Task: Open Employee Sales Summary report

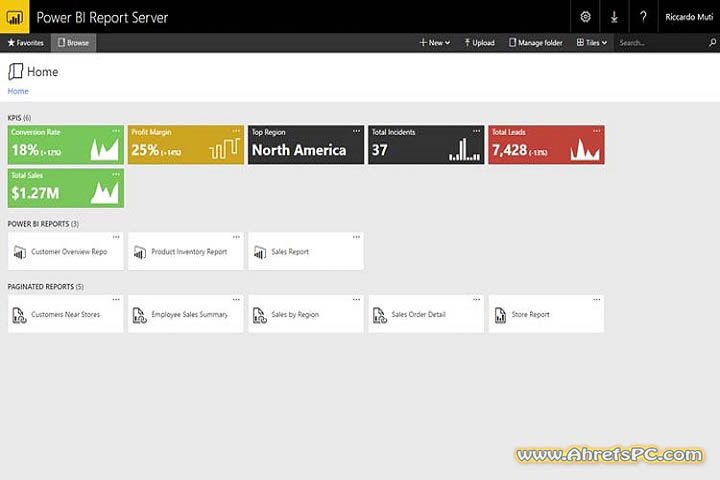Action: point(186,314)
